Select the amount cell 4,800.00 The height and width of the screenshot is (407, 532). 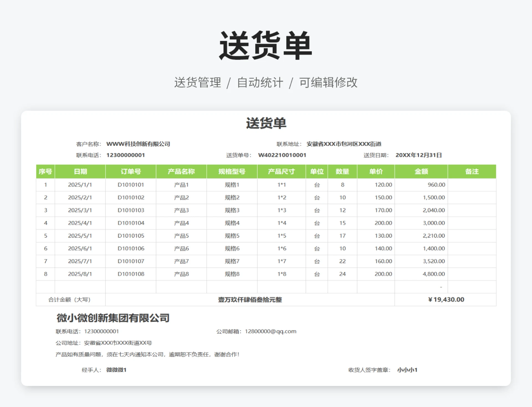[434, 274]
